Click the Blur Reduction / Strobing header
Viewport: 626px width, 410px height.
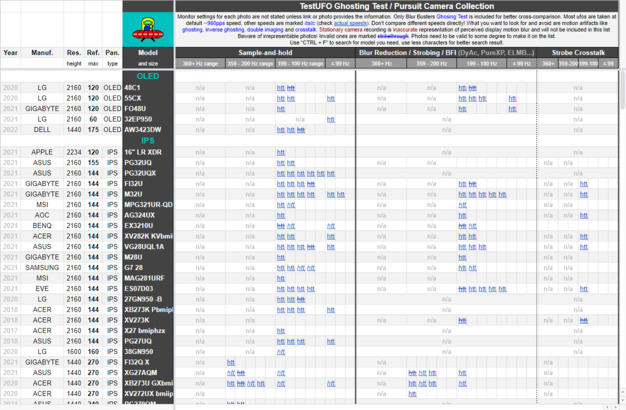[446, 51]
